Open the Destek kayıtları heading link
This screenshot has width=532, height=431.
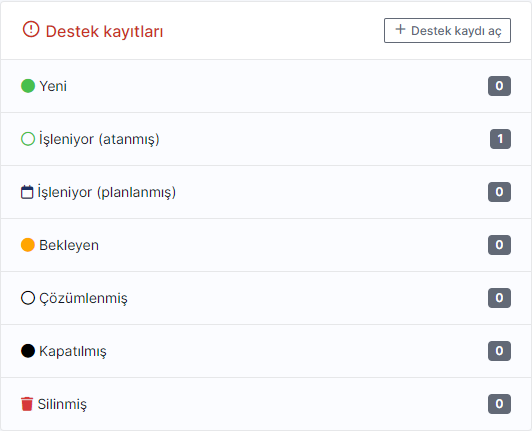(x=104, y=31)
